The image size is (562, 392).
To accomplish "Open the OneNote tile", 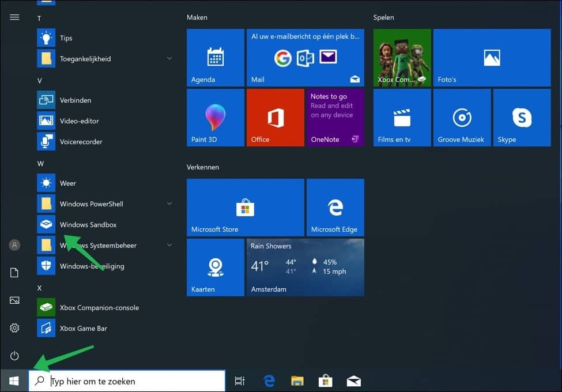I will point(335,118).
